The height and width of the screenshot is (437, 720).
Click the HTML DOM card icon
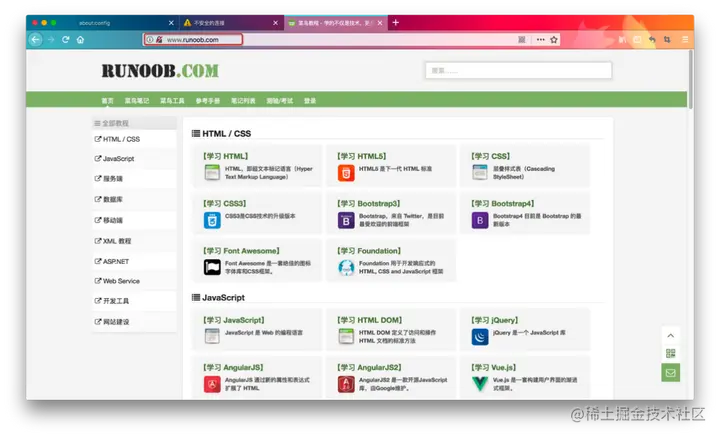pyautogui.click(x=346, y=336)
